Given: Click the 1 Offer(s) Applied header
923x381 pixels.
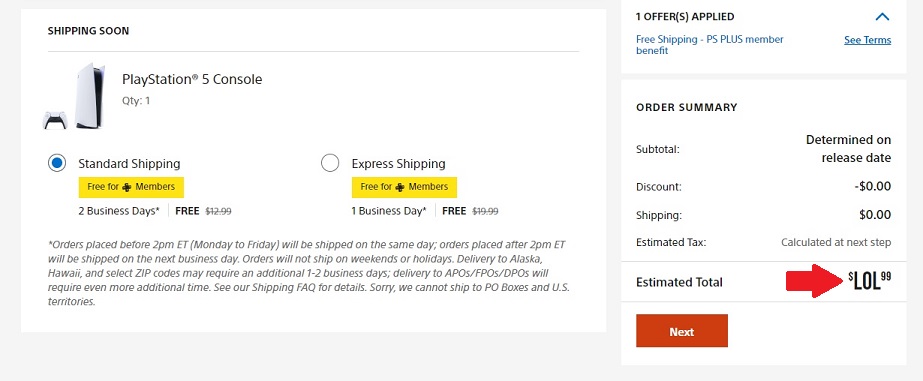Looking at the screenshot, I should pos(685,17).
